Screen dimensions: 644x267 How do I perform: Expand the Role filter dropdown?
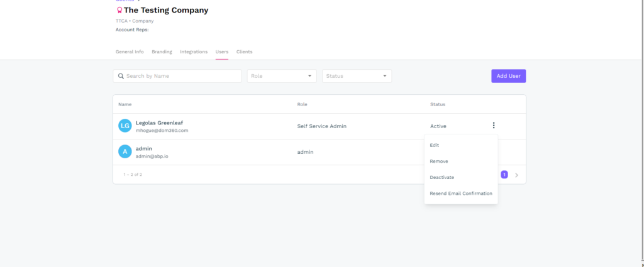282,76
